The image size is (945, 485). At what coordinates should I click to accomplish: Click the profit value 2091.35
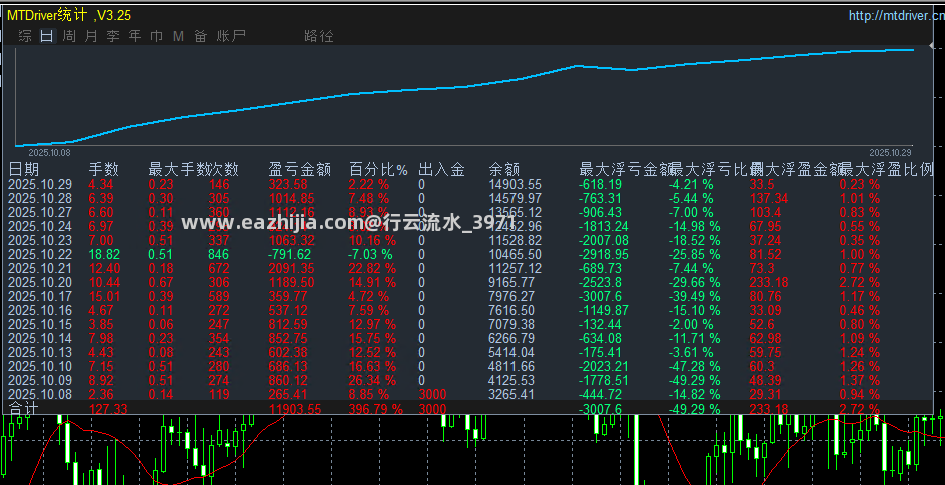click(x=291, y=268)
